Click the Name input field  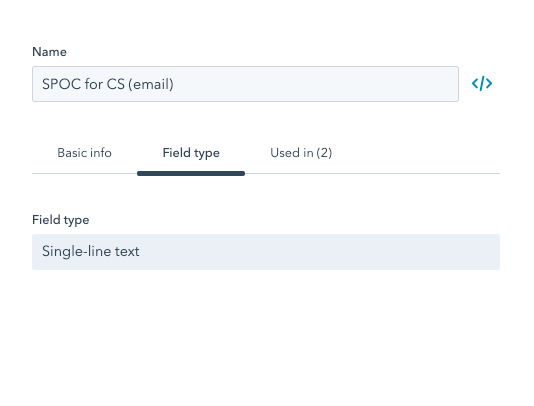(x=246, y=84)
